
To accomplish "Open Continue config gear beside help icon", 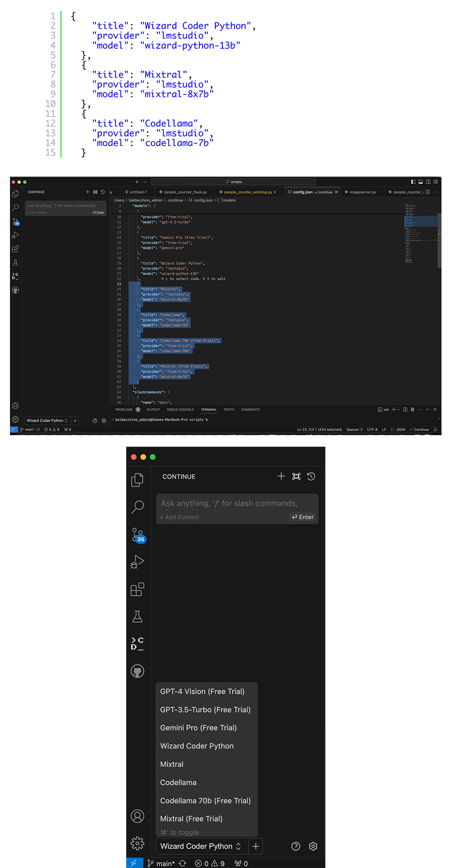I will coord(313,846).
